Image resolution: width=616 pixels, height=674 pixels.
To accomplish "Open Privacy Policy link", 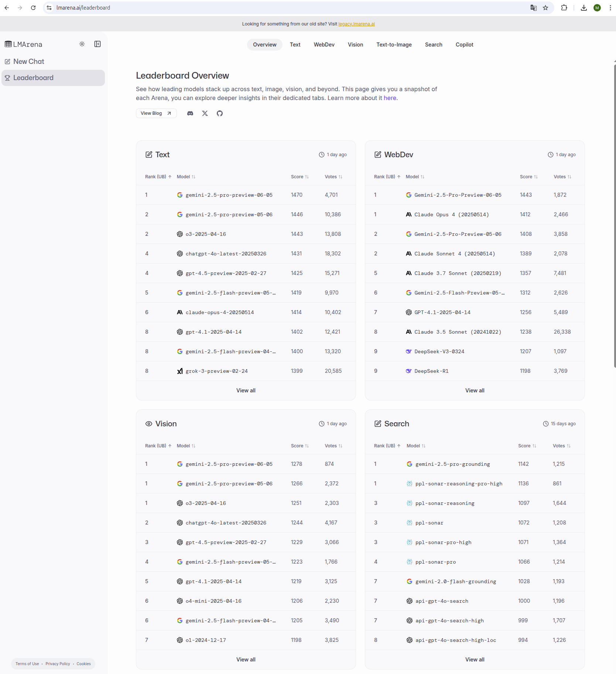I will click(58, 664).
